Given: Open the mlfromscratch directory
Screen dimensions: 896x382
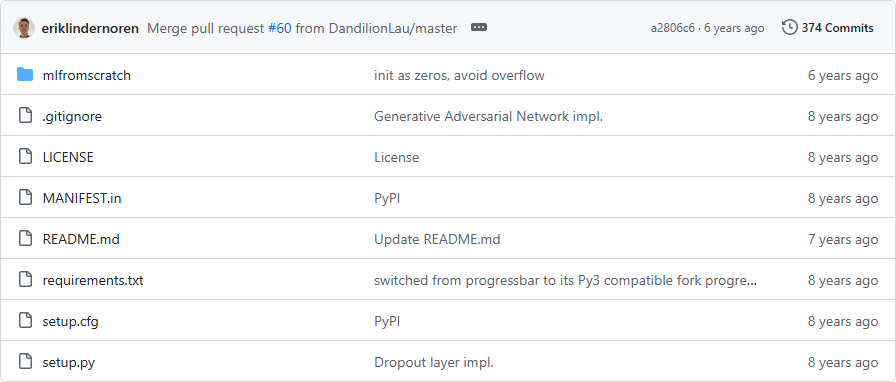Looking at the screenshot, I should (x=87, y=75).
